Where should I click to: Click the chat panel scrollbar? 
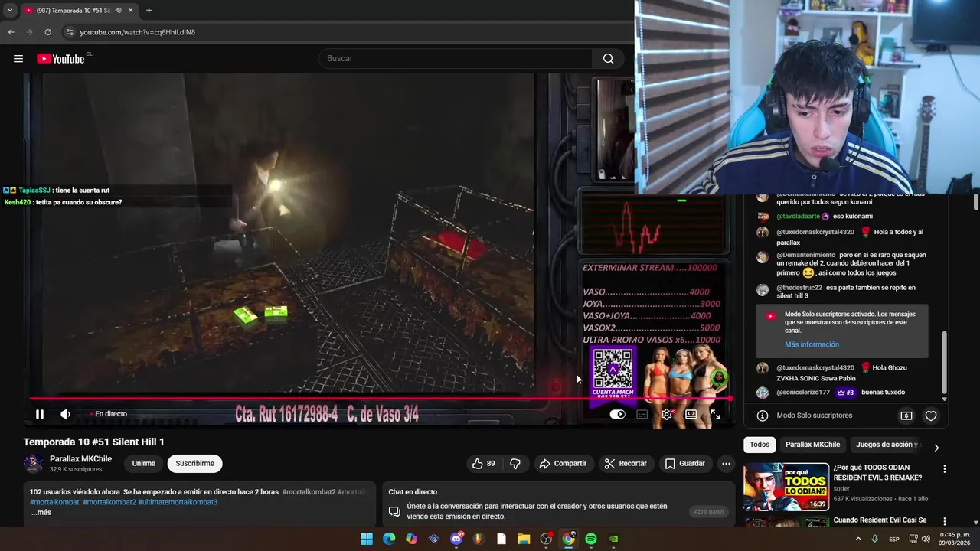pyautogui.click(x=944, y=364)
